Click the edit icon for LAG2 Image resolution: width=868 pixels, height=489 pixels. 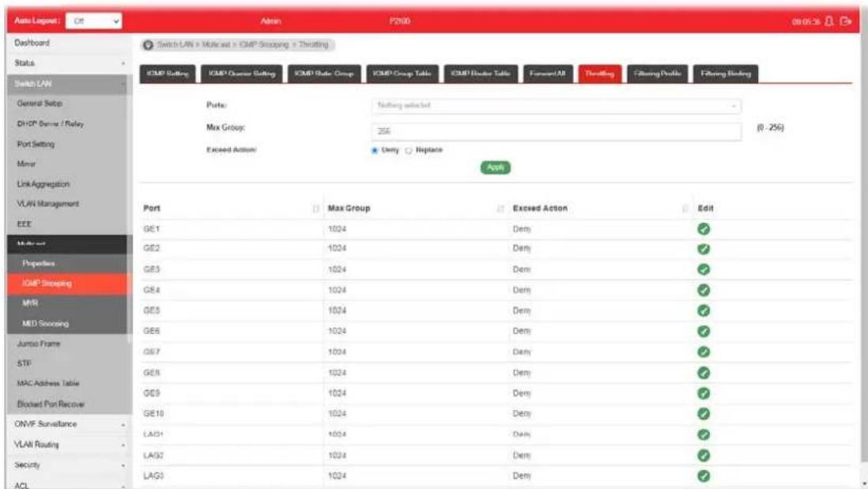[704, 455]
